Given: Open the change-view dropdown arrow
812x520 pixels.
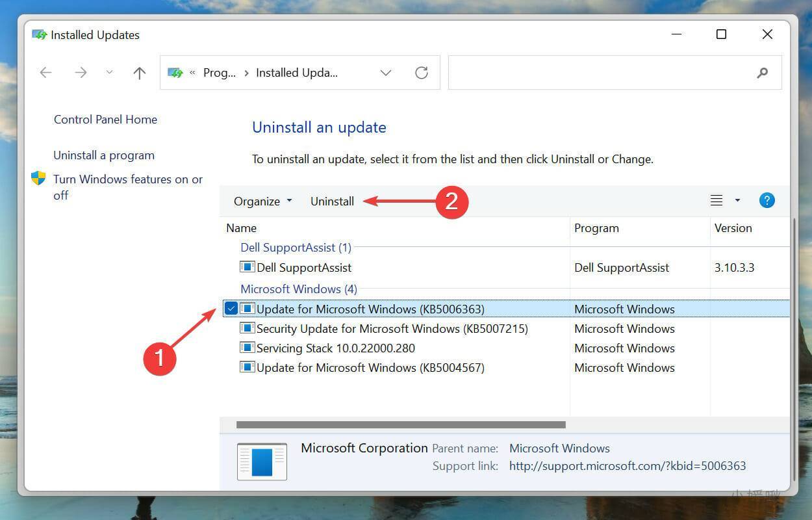Looking at the screenshot, I should tap(736, 200).
